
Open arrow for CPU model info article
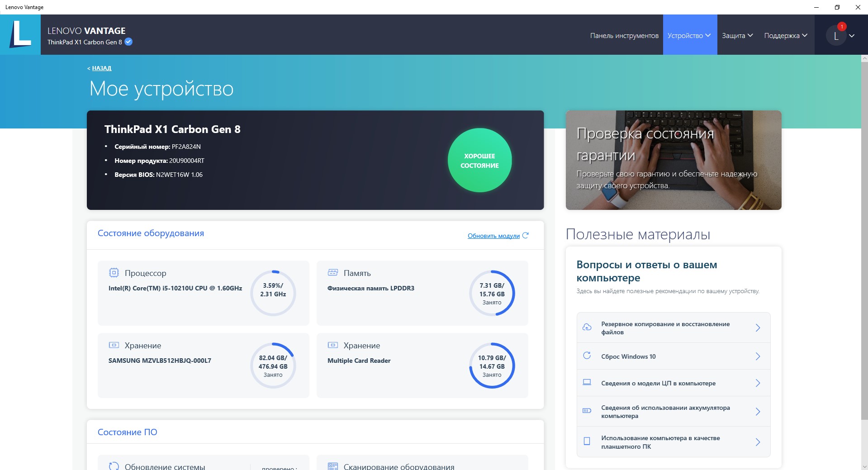coord(758,383)
